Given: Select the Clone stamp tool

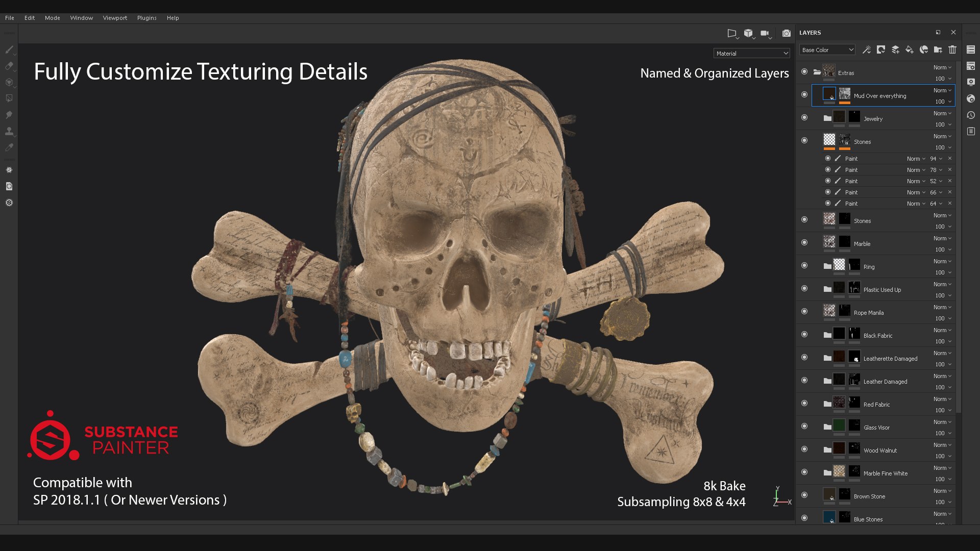Looking at the screenshot, I should point(9,131).
